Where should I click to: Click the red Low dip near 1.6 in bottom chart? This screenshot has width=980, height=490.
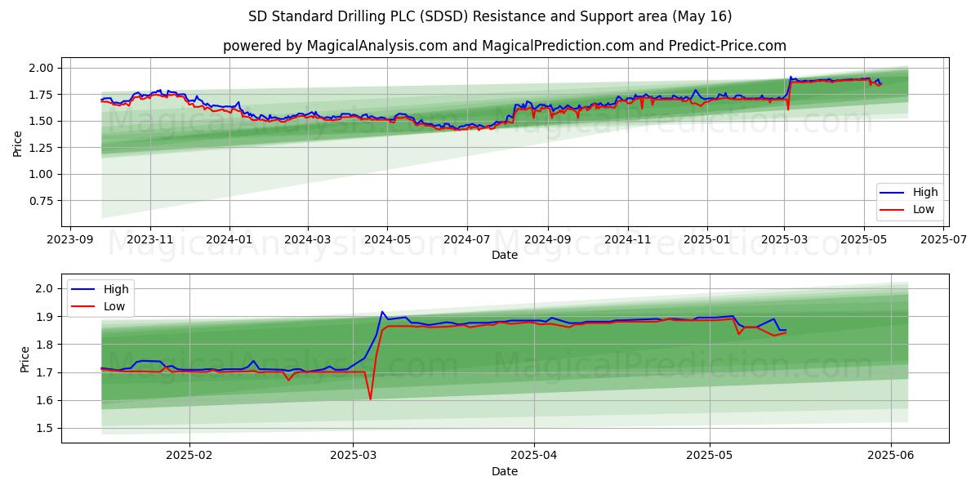point(370,399)
